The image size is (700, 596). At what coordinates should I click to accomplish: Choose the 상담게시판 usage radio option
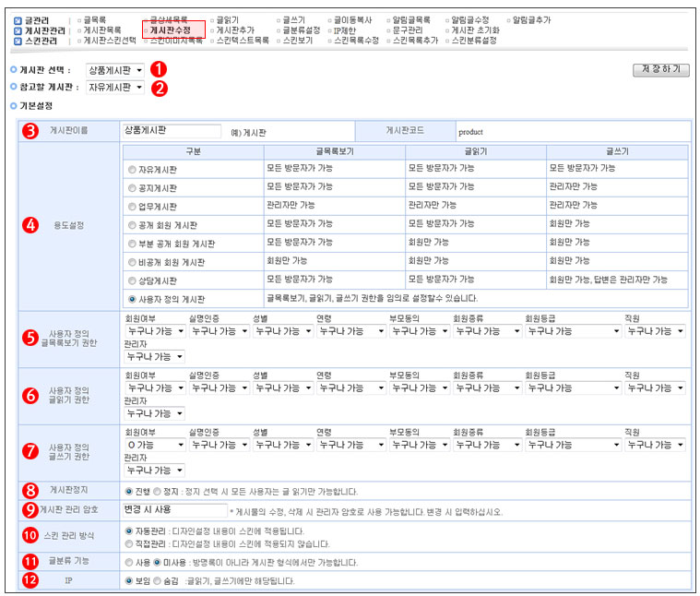[130, 280]
